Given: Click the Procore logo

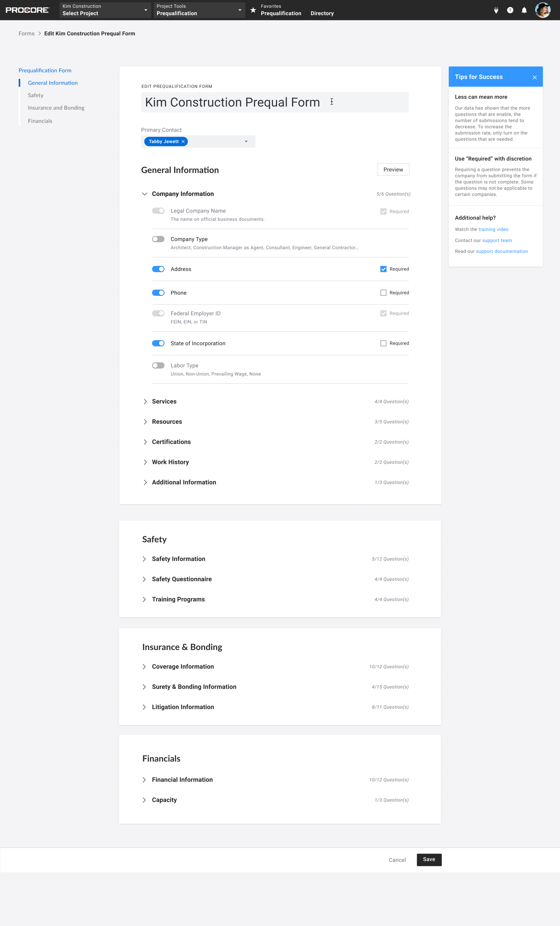Looking at the screenshot, I should tap(27, 10).
